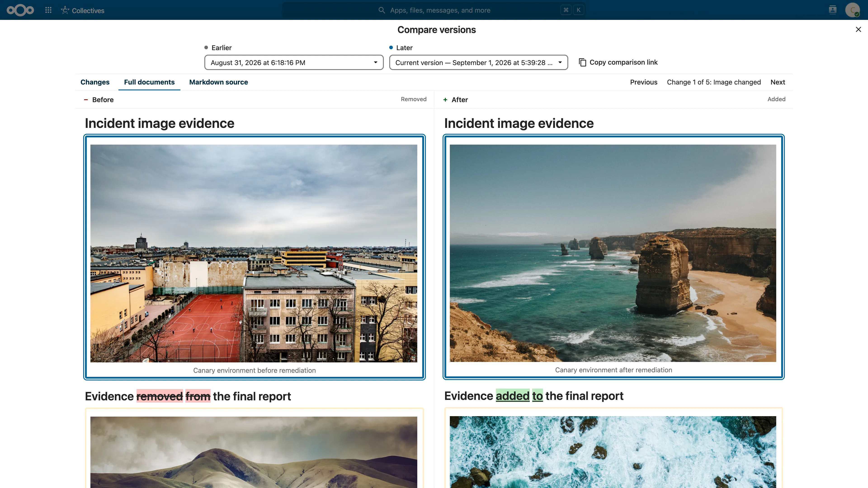
Task: Open the Earlier version dropdown
Action: point(294,63)
